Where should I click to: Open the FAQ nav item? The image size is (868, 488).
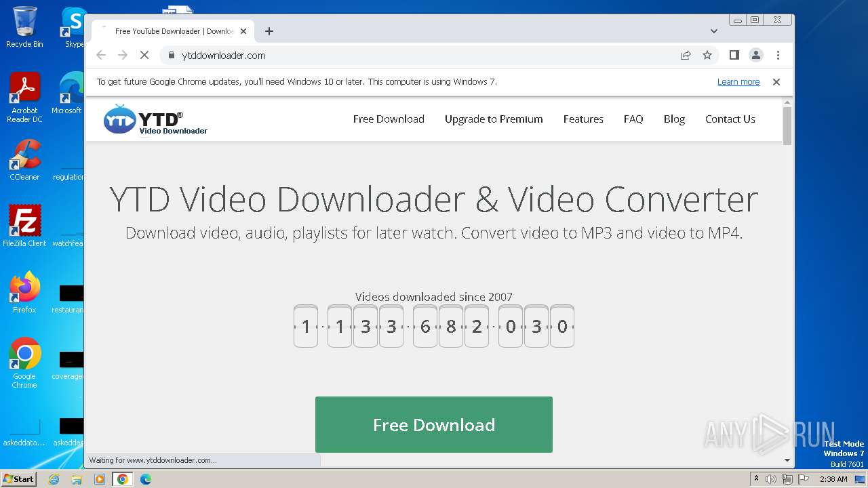coord(633,119)
